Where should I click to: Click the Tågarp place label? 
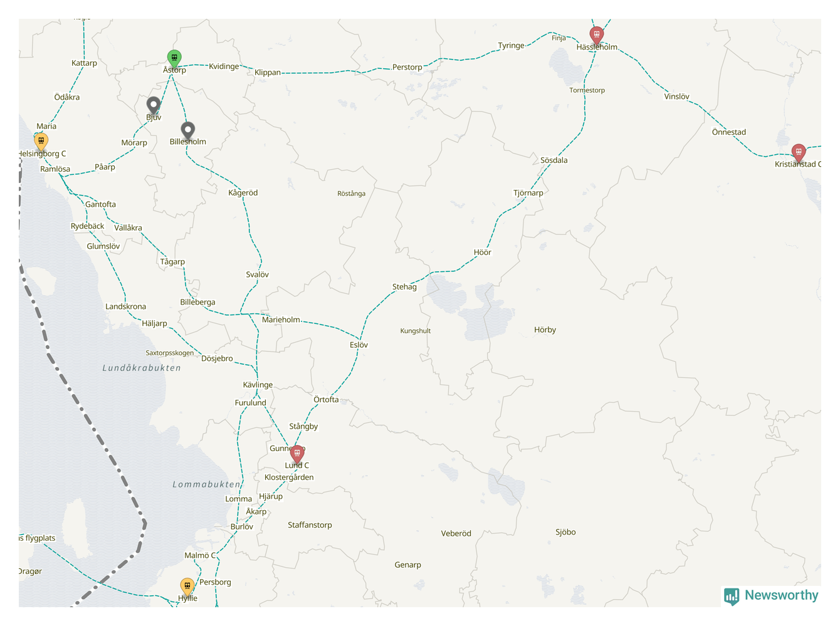coord(172,262)
